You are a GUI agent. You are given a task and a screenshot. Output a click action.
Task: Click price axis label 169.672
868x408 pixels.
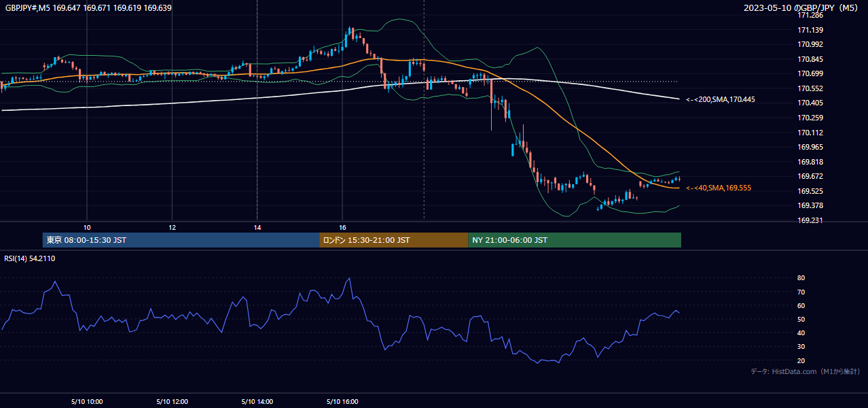(x=810, y=176)
